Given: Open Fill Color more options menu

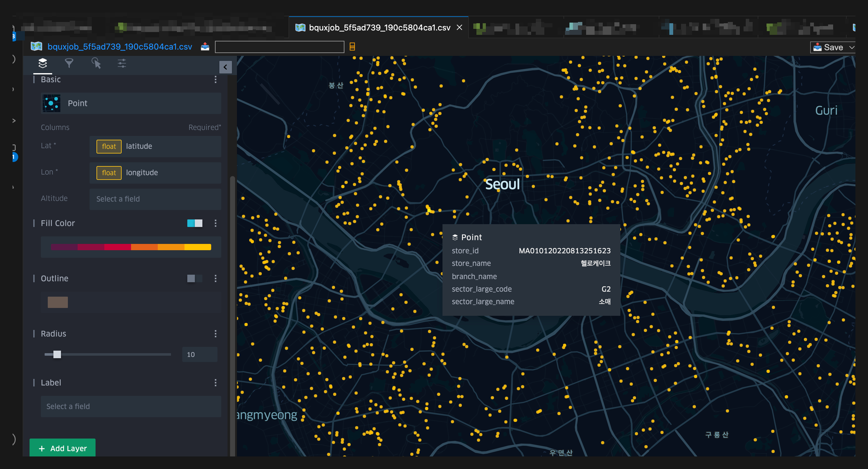Looking at the screenshot, I should 216,223.
